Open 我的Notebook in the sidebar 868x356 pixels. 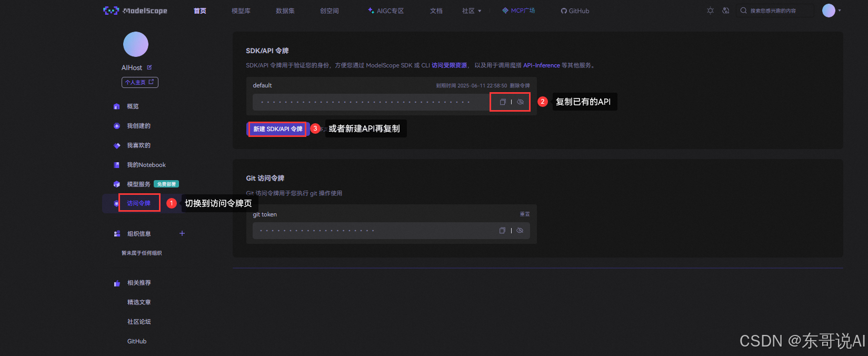[146, 165]
